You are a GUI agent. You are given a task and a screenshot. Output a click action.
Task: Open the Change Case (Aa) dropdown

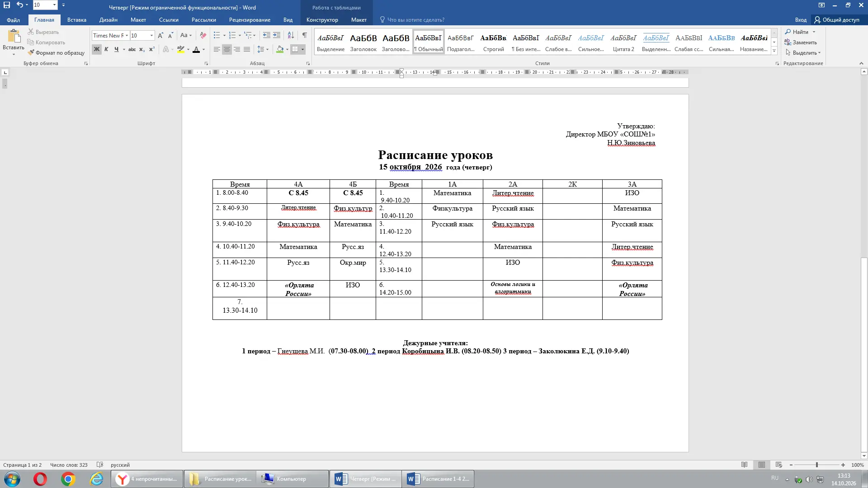coord(186,35)
